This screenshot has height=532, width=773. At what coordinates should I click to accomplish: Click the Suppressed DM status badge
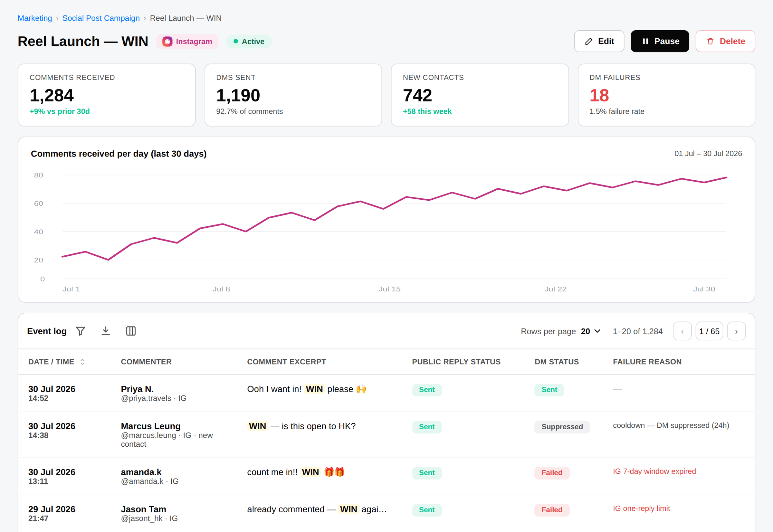pyautogui.click(x=562, y=427)
